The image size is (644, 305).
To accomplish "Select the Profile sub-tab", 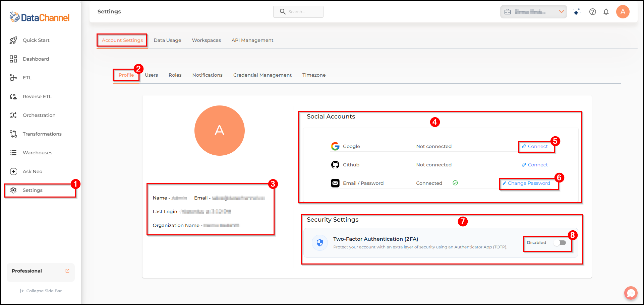I will pyautogui.click(x=126, y=75).
